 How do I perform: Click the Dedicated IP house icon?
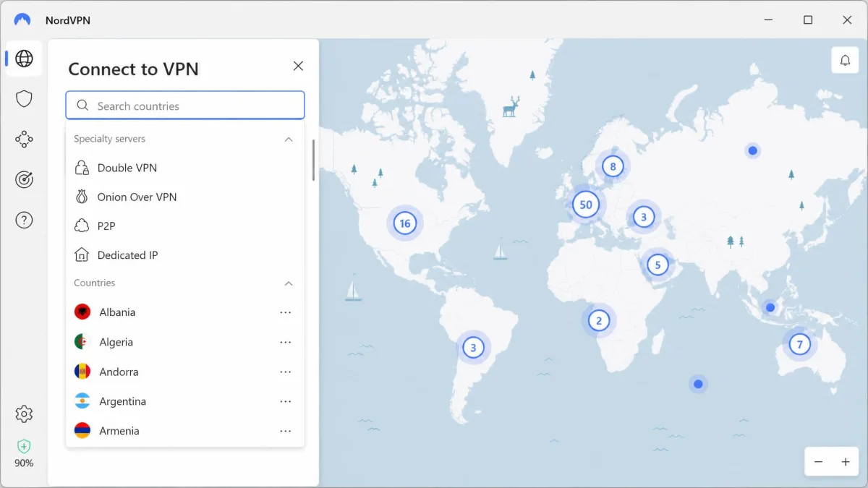(x=82, y=254)
